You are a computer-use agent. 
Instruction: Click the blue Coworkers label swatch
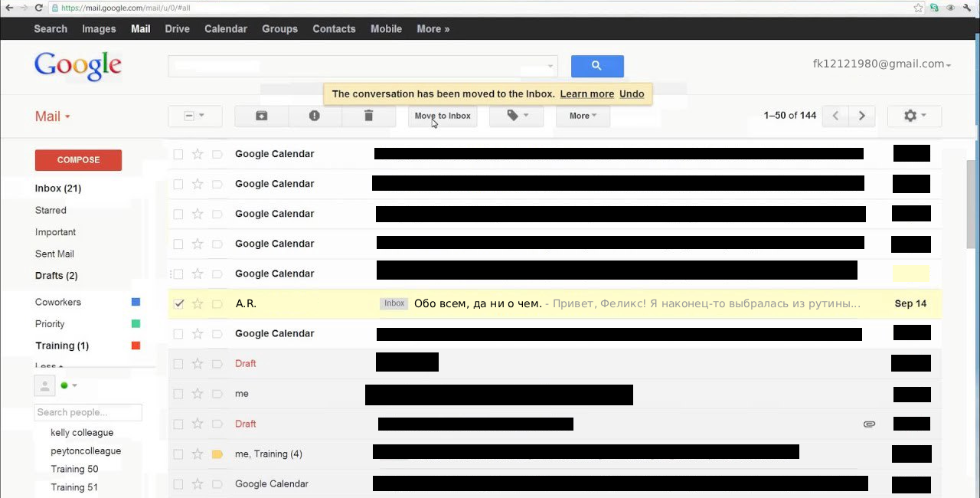click(x=136, y=303)
